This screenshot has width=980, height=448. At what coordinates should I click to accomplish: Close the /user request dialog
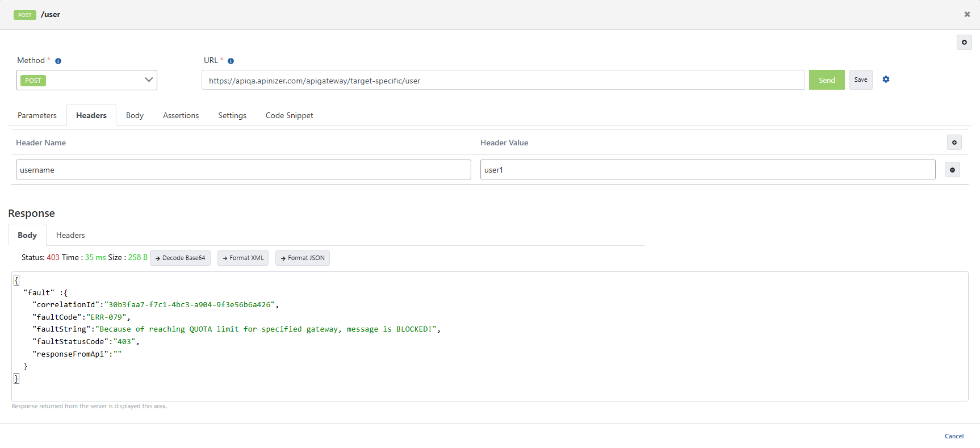click(967, 14)
